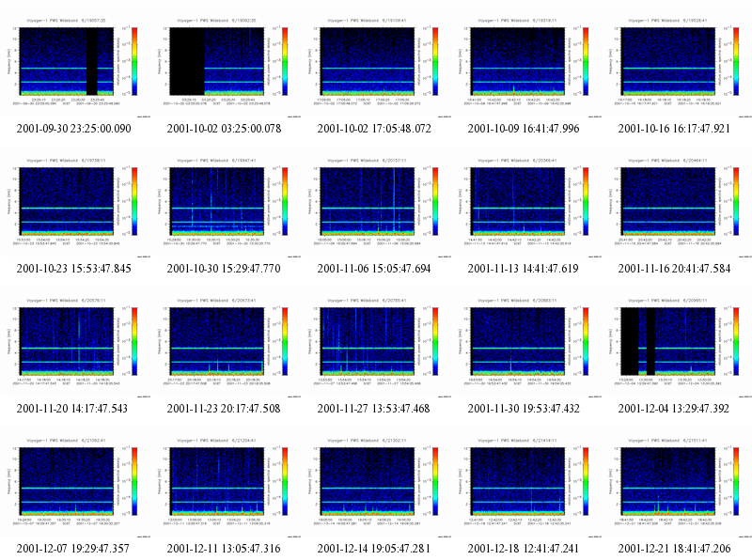Image resolution: width=752 pixels, height=560 pixels.
Task: Click the caption text 2001-12-07 19:29:47.357
Action: (x=73, y=549)
